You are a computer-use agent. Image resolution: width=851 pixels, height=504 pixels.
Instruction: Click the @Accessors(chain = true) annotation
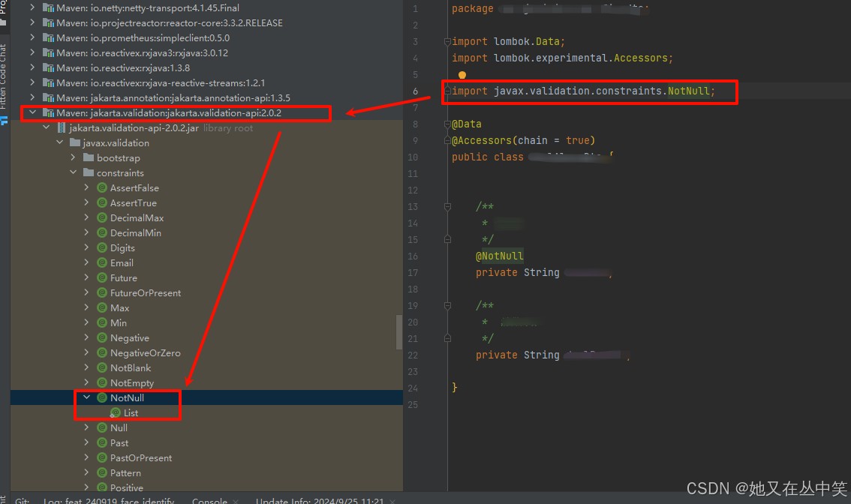coord(523,140)
